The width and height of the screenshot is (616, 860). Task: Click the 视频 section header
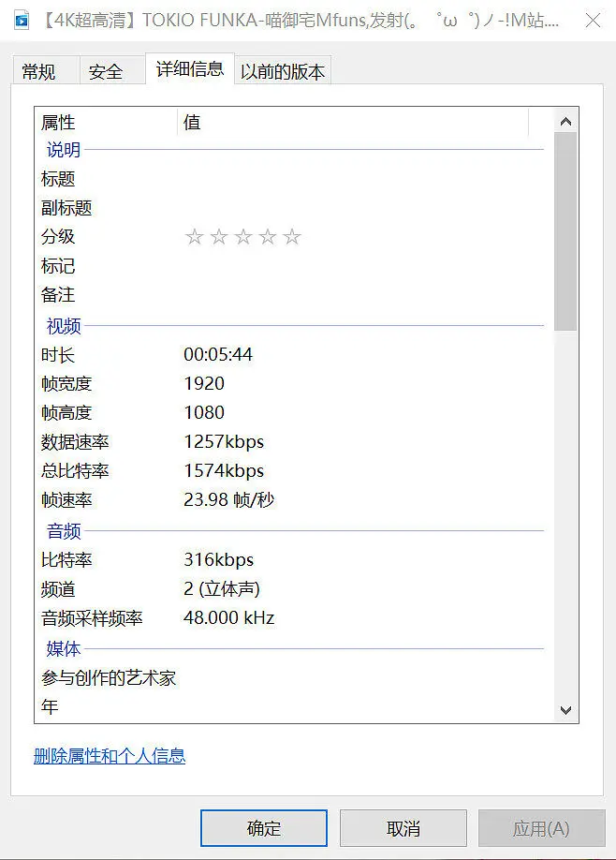coord(64,326)
